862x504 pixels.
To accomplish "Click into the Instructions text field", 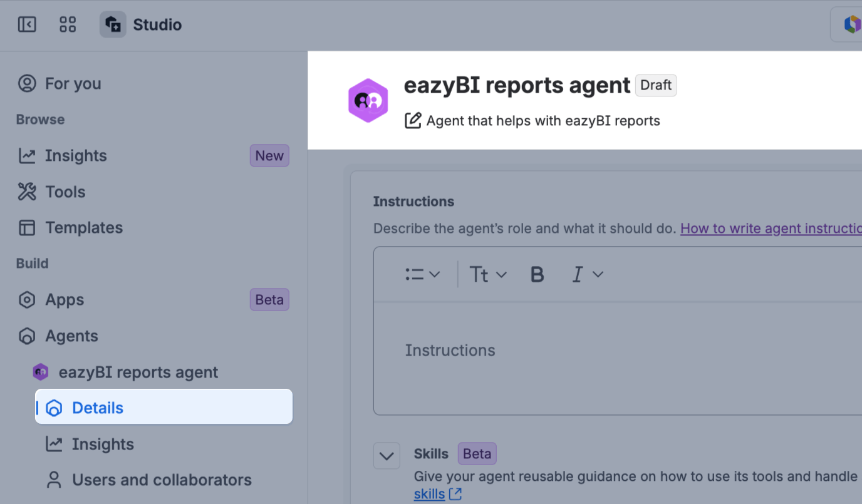I will pyautogui.click(x=618, y=358).
